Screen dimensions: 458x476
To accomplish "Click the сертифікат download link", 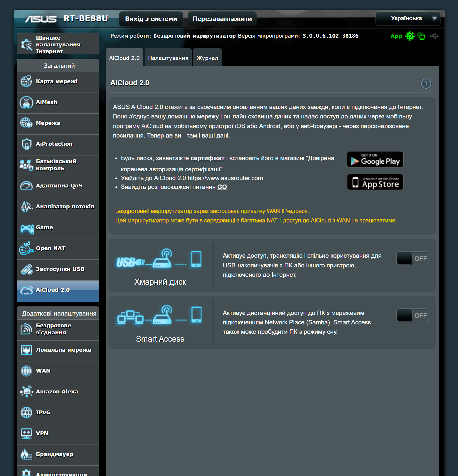I will tap(208, 158).
